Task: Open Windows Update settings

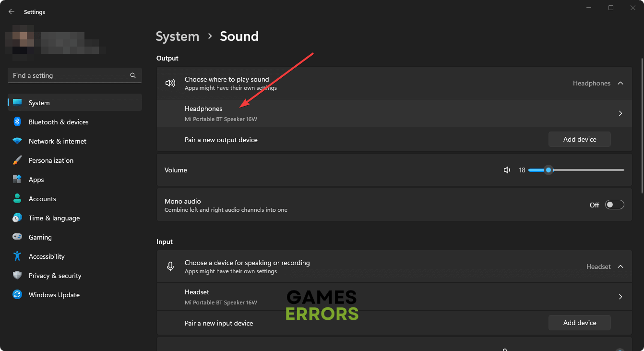Action: pyautogui.click(x=75, y=295)
